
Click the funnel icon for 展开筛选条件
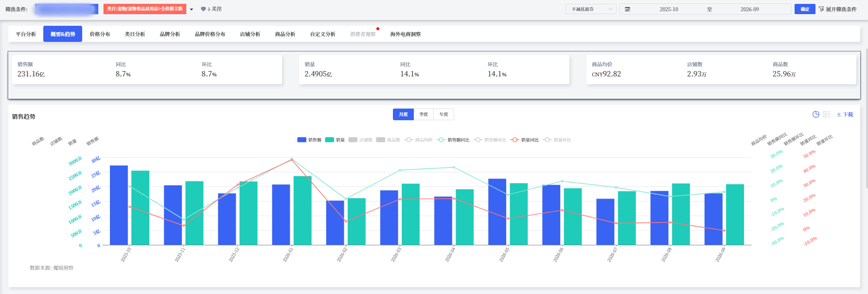(821, 9)
